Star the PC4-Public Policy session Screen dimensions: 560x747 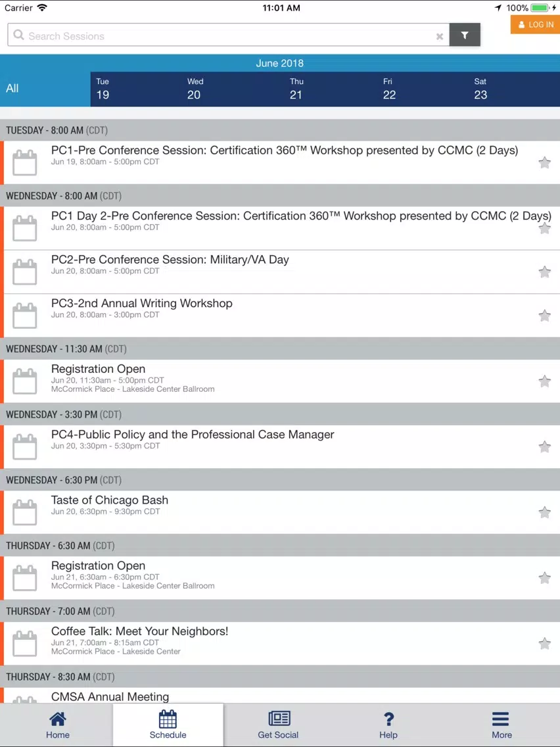(544, 447)
